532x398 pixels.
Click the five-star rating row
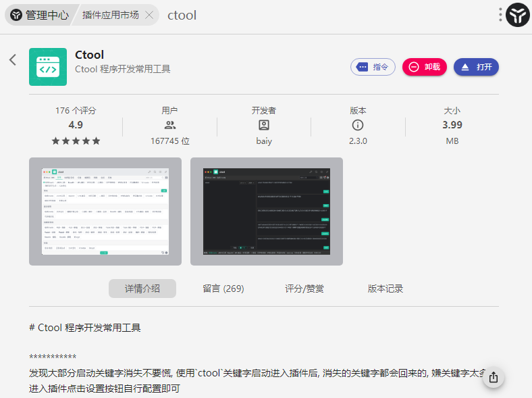click(x=76, y=141)
